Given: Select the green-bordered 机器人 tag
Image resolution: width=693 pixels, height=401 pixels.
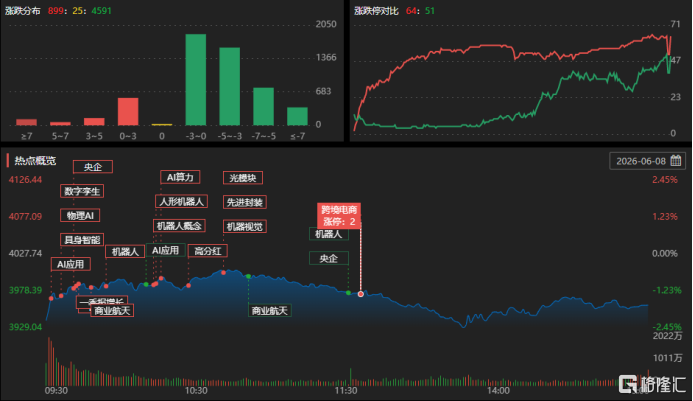Looking at the screenshot, I should (x=329, y=234).
